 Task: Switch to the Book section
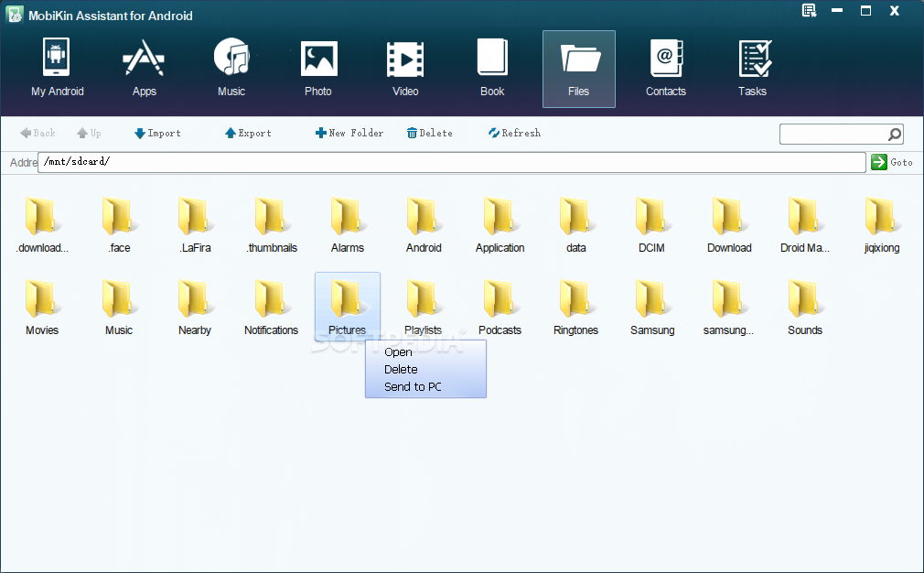point(492,68)
